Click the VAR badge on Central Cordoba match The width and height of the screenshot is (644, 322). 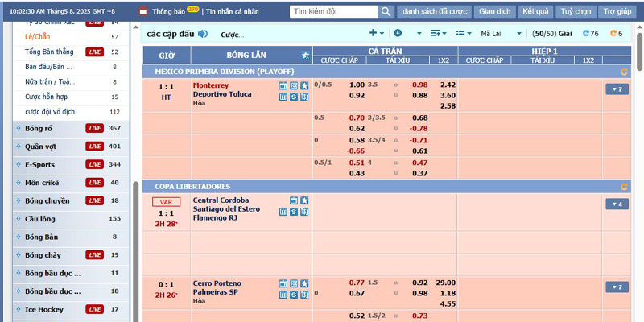pos(166,202)
